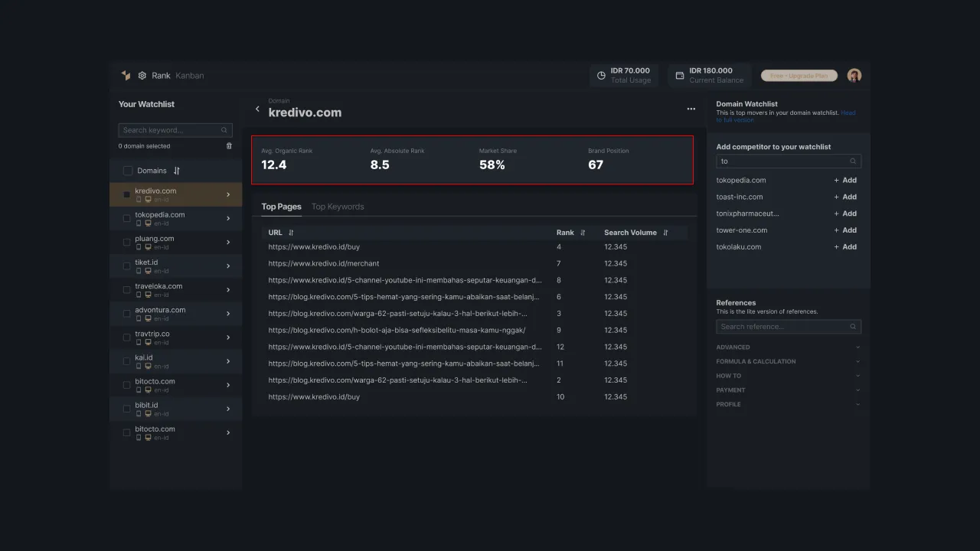
Task: Add tokopedia.com to the watchlist
Action: [x=845, y=181]
